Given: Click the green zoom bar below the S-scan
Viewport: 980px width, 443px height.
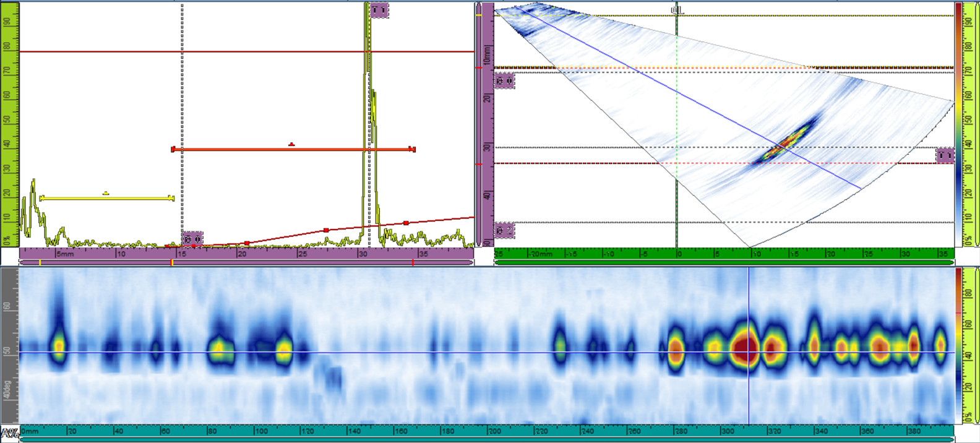Looking at the screenshot, I should point(724,263).
